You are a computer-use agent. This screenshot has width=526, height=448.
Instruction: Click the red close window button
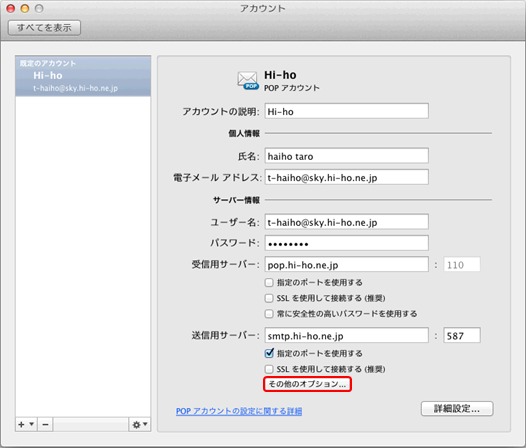[11, 8]
